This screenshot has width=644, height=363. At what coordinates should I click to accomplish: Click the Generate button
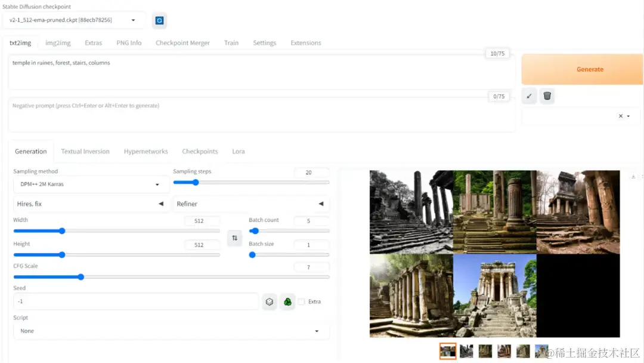point(582,69)
